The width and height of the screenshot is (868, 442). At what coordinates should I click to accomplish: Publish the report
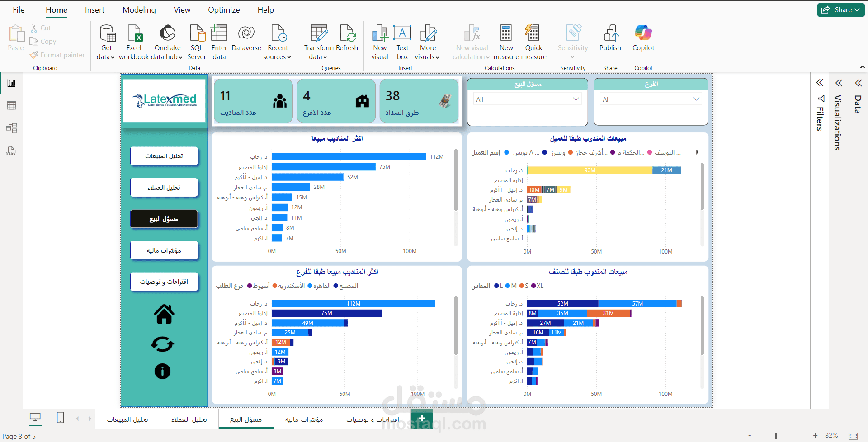(x=610, y=38)
